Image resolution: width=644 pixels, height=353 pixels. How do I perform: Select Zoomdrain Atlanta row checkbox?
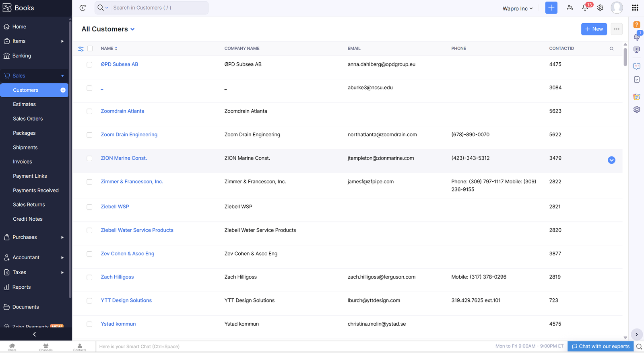89,111
